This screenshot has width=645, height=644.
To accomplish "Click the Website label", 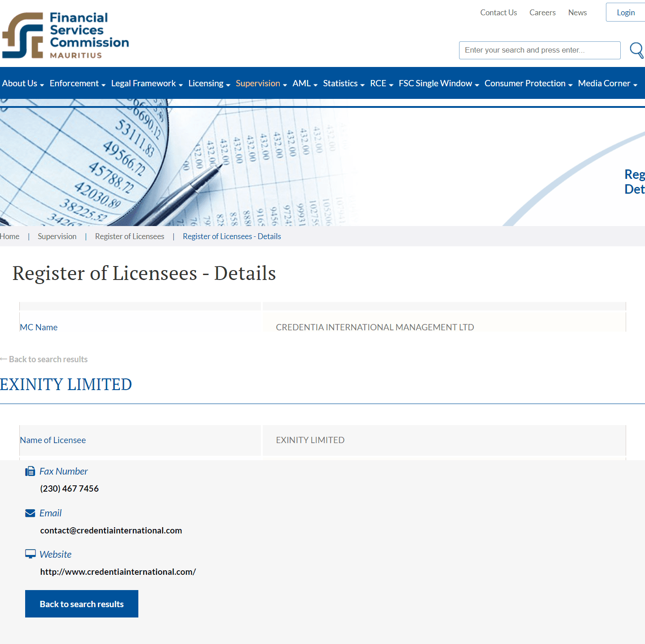I will tap(55, 554).
